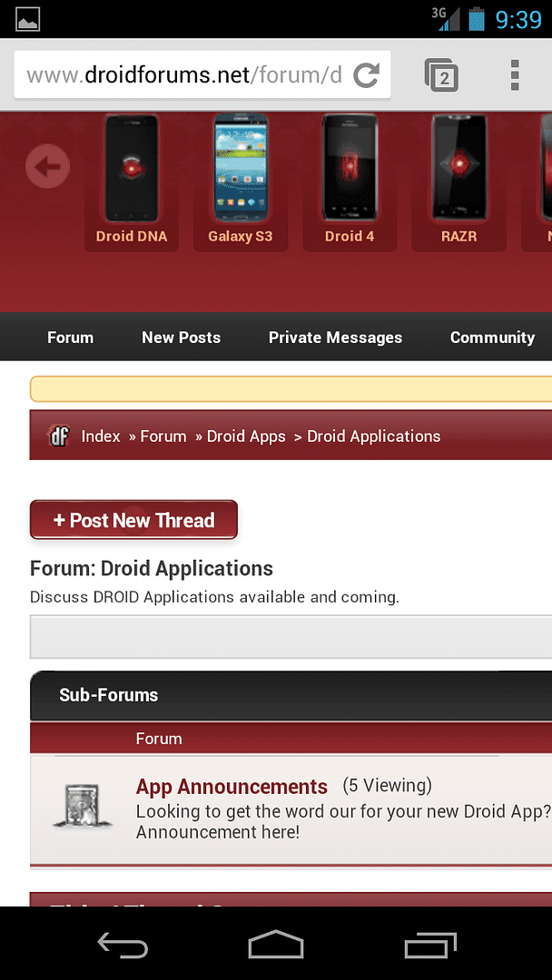
Task: Tap the device carousel left arrow
Action: (x=47, y=166)
